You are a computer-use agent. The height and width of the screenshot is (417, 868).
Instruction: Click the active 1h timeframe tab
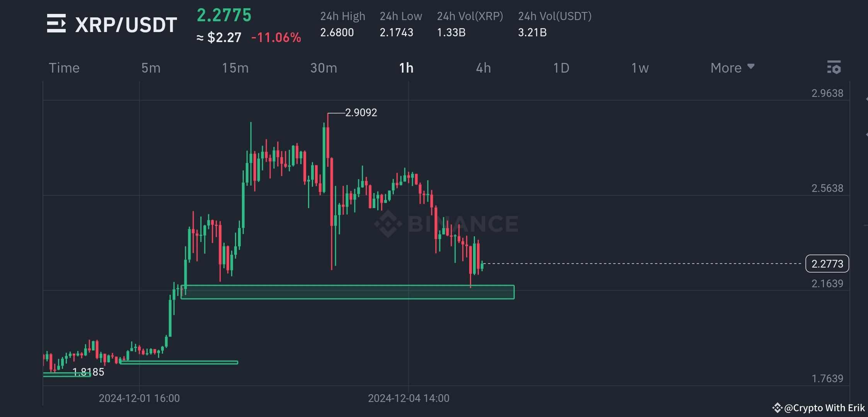click(x=407, y=68)
